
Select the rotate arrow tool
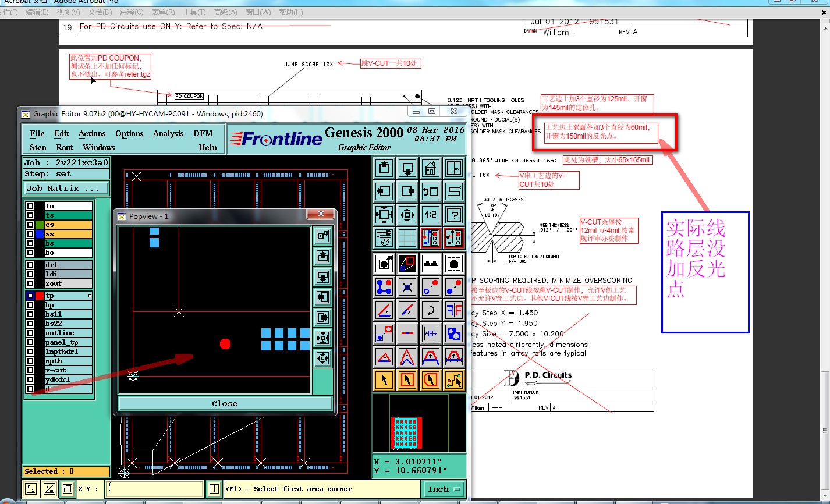[x=431, y=310]
